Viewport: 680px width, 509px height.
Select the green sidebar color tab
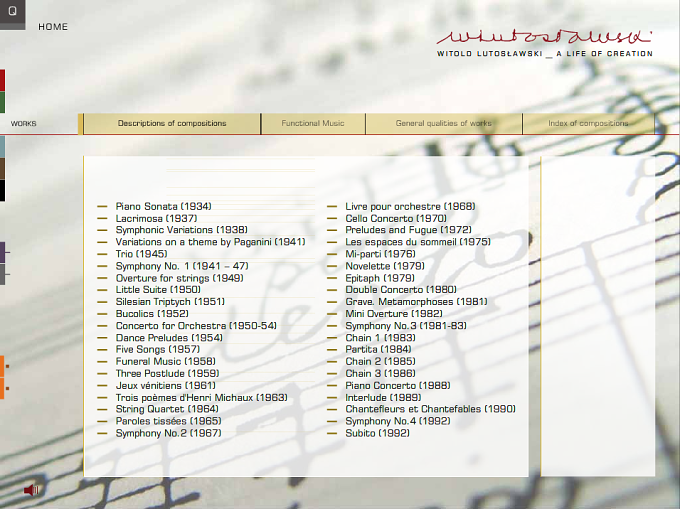click(x=2, y=102)
